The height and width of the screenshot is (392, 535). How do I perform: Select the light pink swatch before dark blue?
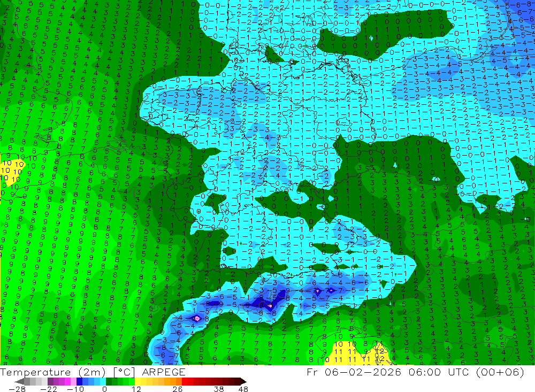click(73, 381)
